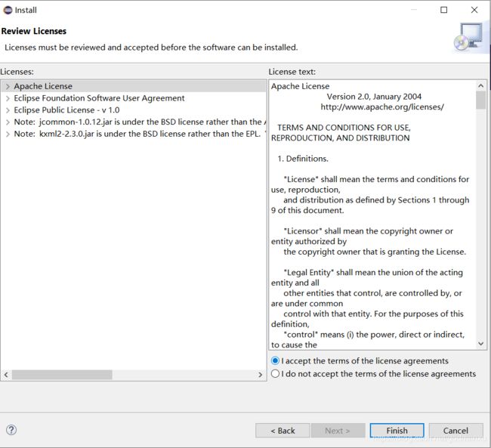Click 'Version 2.0, January 2004' line
The image size is (491, 448).
[x=374, y=97]
